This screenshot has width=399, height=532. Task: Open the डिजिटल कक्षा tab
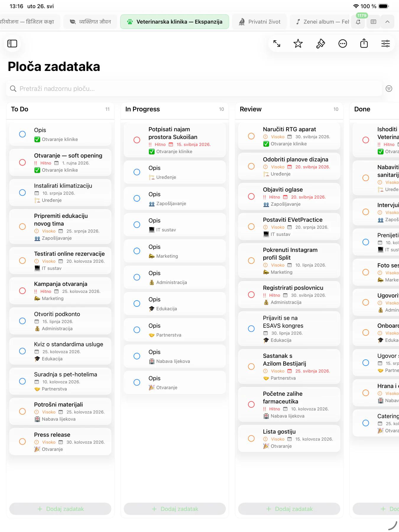(x=30, y=22)
